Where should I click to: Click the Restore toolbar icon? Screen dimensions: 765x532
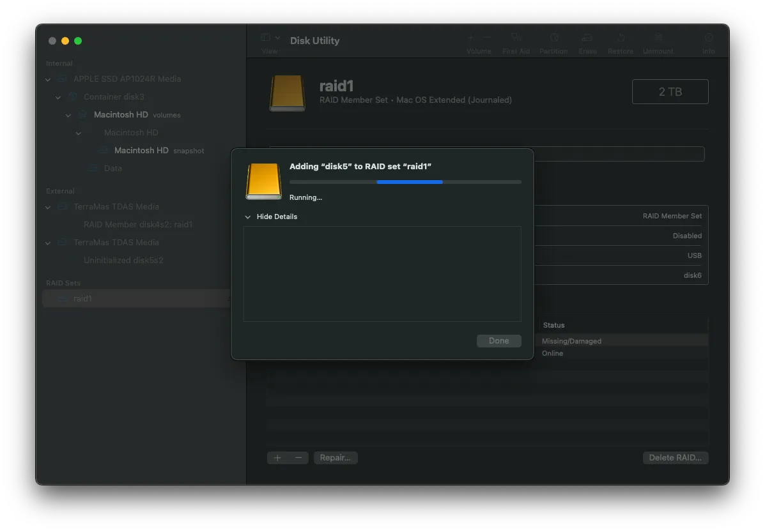pyautogui.click(x=621, y=38)
